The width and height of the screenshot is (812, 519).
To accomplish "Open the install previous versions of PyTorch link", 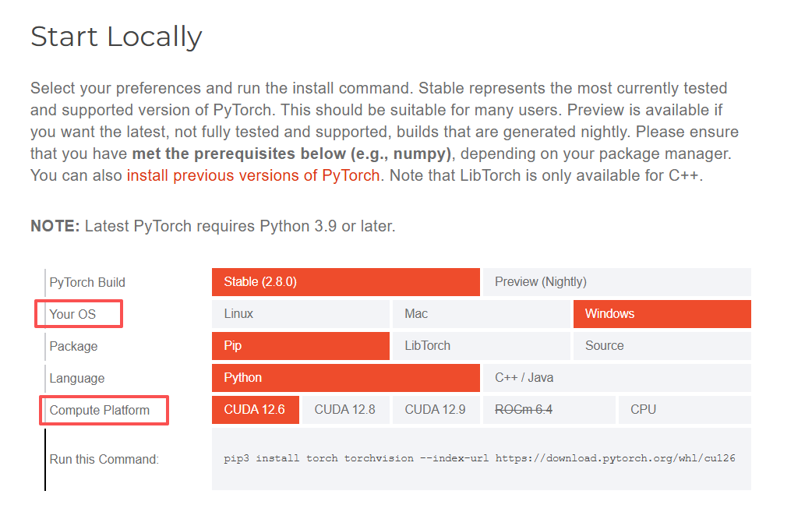I will tap(253, 175).
